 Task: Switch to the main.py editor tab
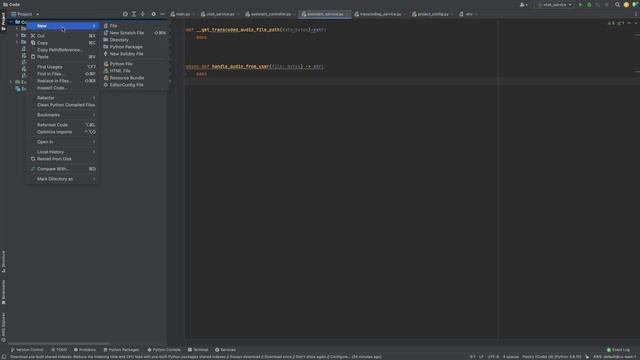182,14
